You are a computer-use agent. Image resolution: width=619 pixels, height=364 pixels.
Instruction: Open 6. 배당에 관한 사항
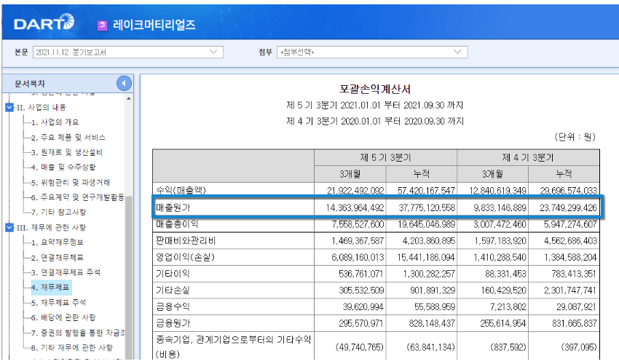point(63,318)
